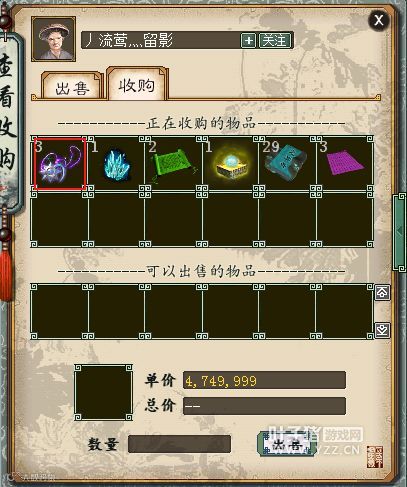Screen dimensions: 407x487
Task: Click the first empty sellable item slot
Action: [59, 311]
